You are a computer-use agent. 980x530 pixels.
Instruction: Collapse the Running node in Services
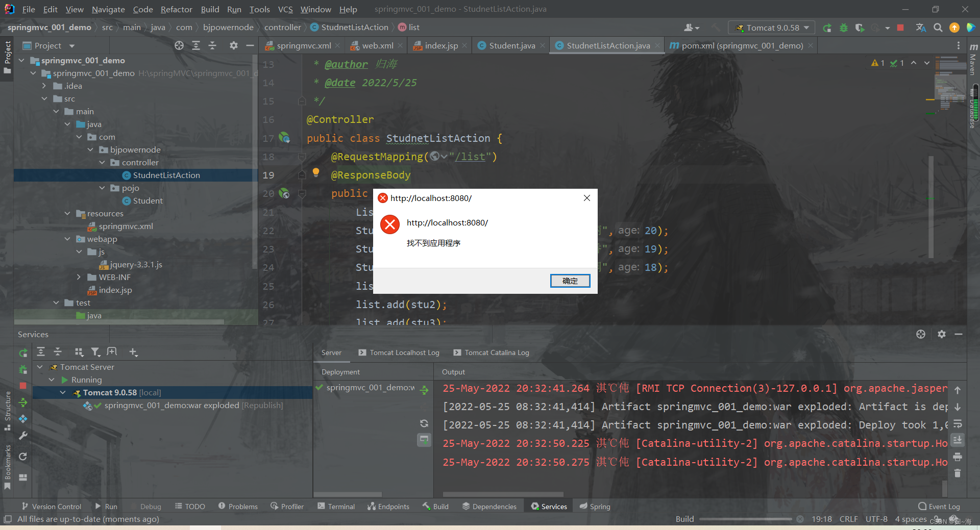[52, 380]
